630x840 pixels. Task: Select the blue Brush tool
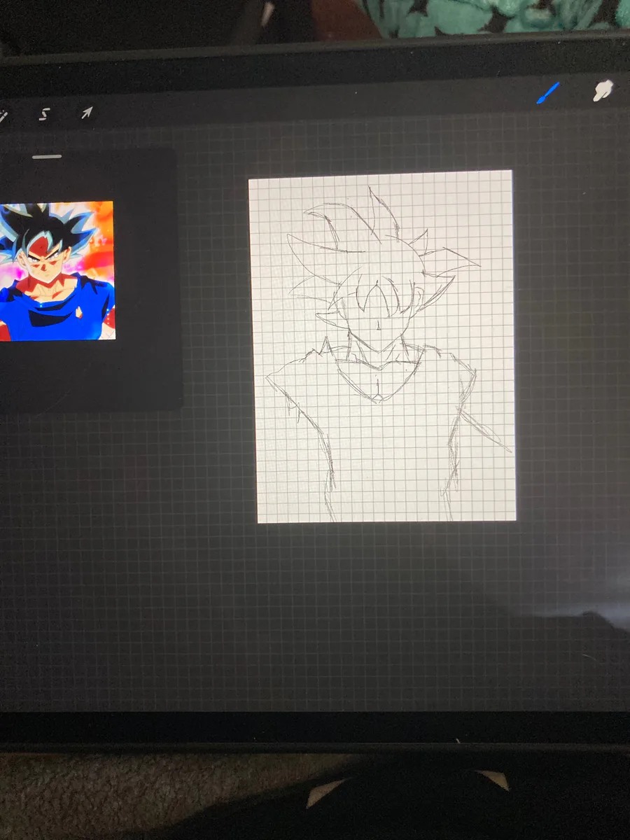click(548, 93)
